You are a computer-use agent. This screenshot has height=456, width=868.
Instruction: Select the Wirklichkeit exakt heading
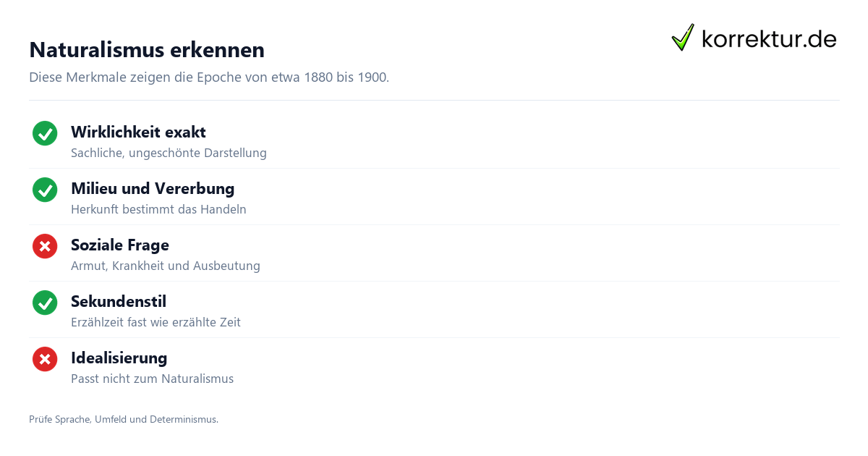click(138, 132)
